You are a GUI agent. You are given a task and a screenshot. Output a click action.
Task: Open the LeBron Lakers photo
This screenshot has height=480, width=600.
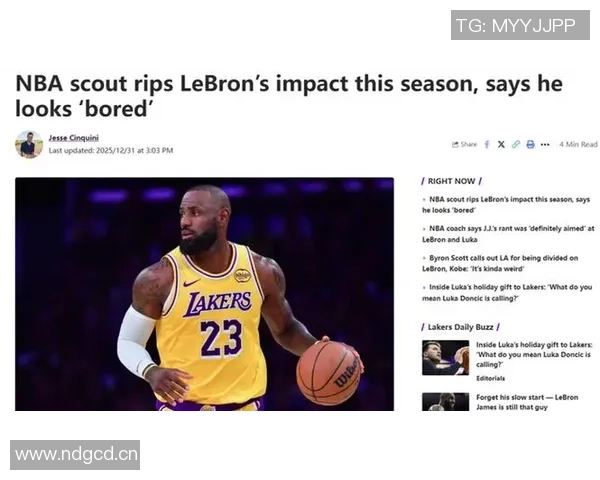tap(204, 294)
